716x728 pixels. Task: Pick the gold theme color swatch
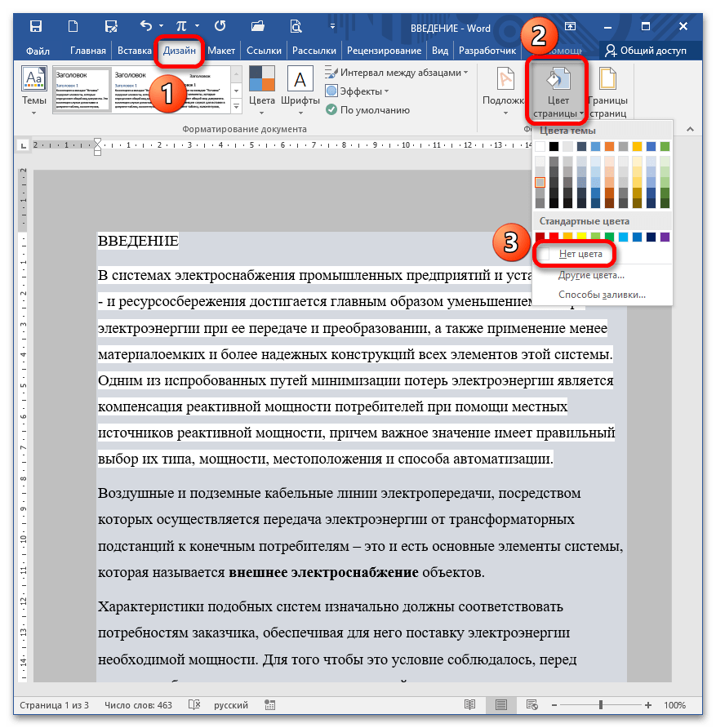click(x=637, y=147)
